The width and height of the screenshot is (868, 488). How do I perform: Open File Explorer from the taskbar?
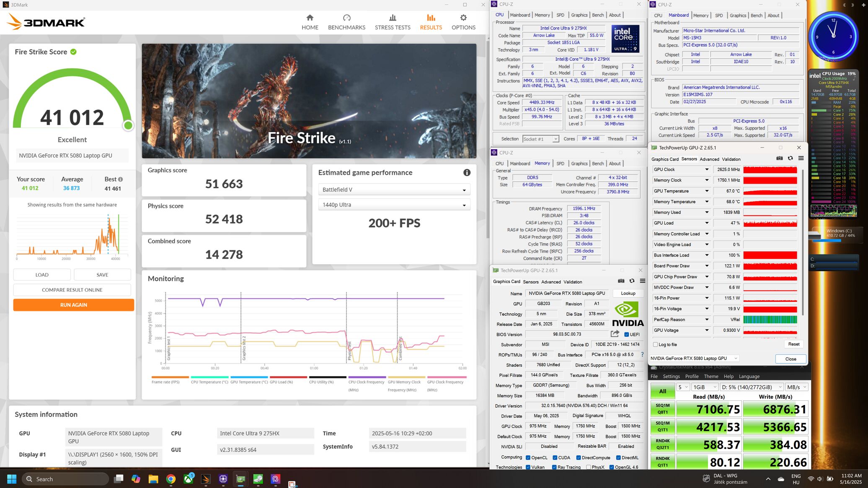(153, 479)
